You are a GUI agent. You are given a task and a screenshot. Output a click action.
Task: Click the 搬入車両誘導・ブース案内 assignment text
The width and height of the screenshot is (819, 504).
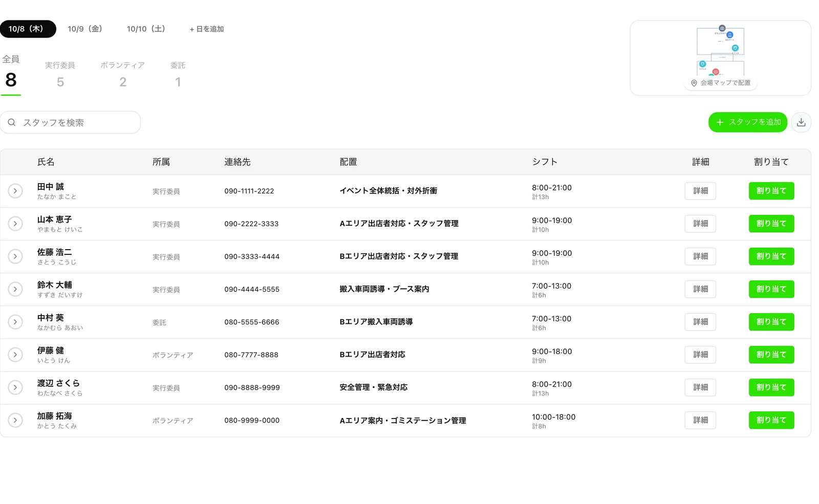coord(384,289)
